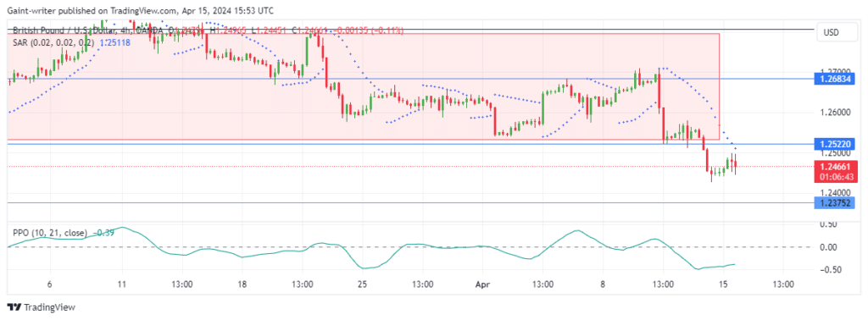Click the 18 date label on time axis
868x320 pixels.
point(242,285)
